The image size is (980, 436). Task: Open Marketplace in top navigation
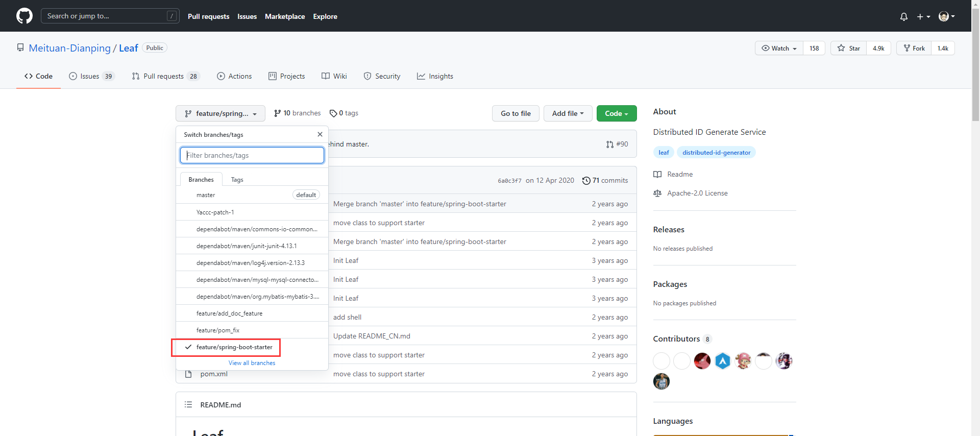click(285, 16)
